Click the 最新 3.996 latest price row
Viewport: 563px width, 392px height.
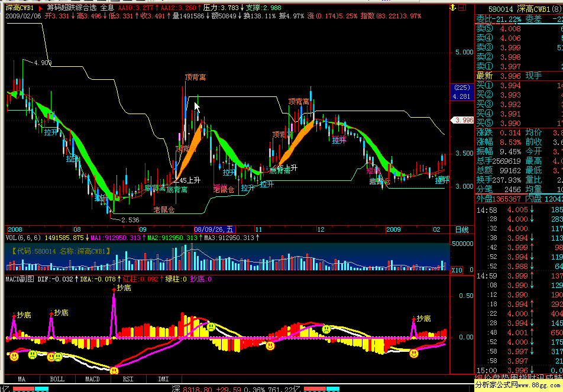499,76
